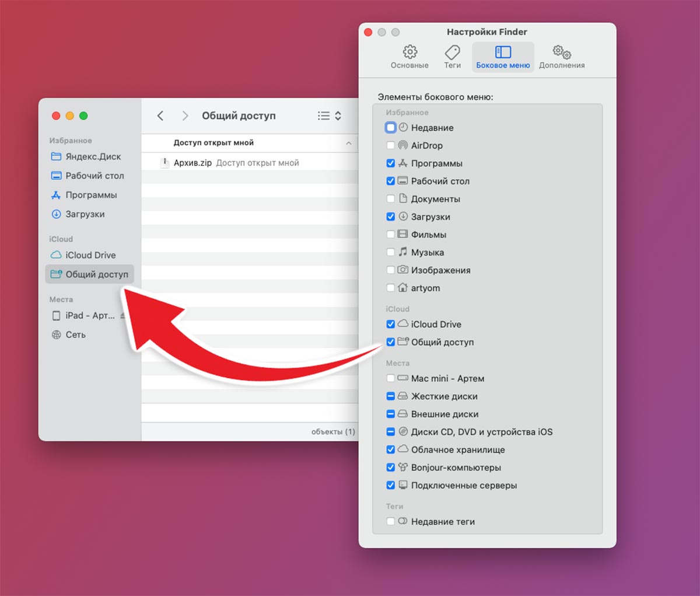The height and width of the screenshot is (596, 700).
Task: Uncheck iCloud Drive in Finder settings
Action: (x=391, y=324)
